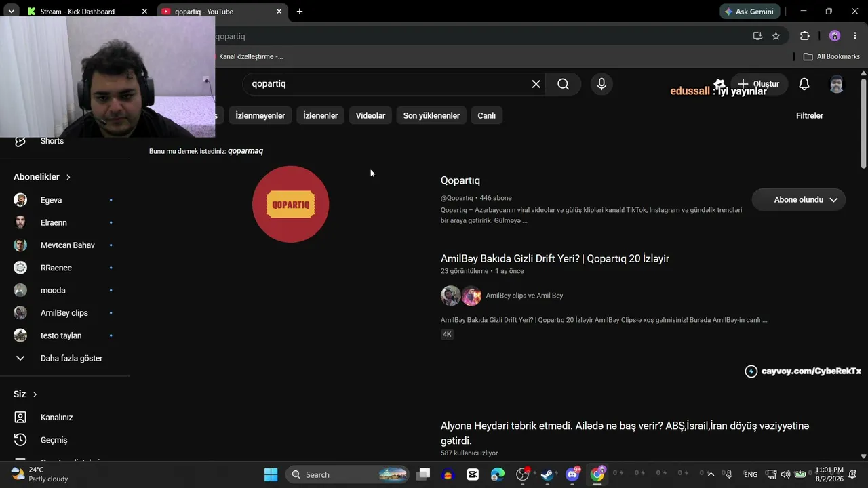The width and height of the screenshot is (868, 488).
Task: Click the taskbar microphone tray icon
Action: (x=729, y=474)
